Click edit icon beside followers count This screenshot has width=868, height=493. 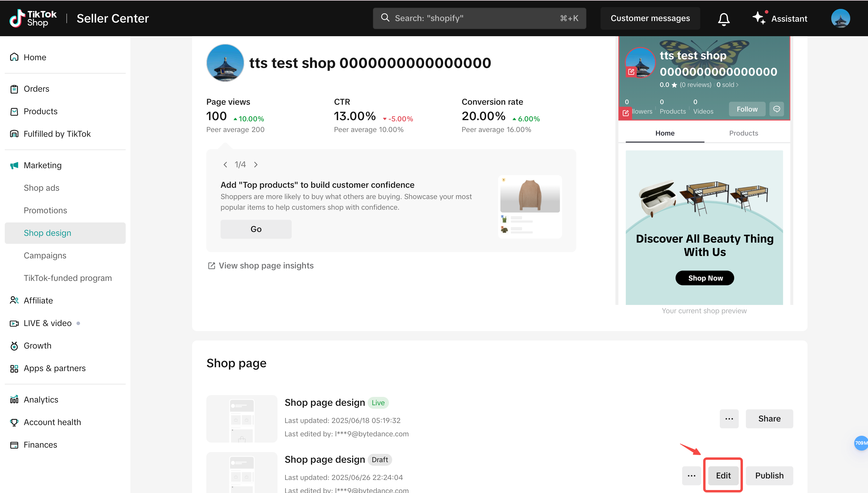tap(626, 113)
